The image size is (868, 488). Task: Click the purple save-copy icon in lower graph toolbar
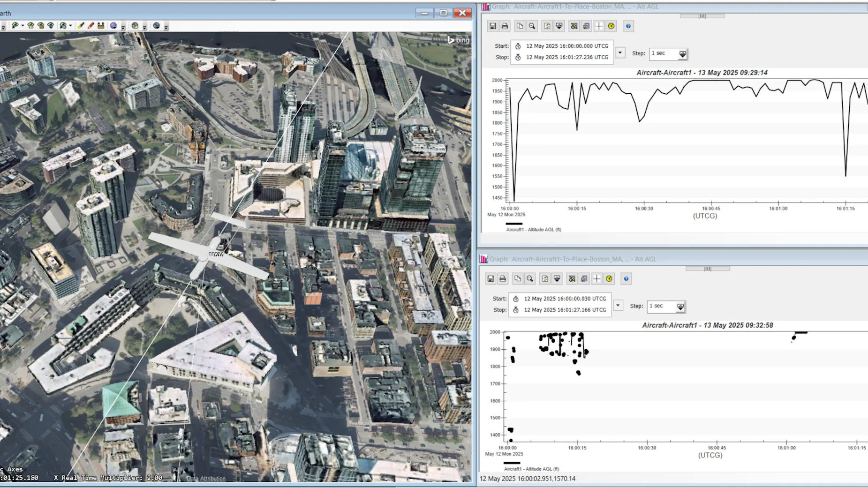click(584, 279)
